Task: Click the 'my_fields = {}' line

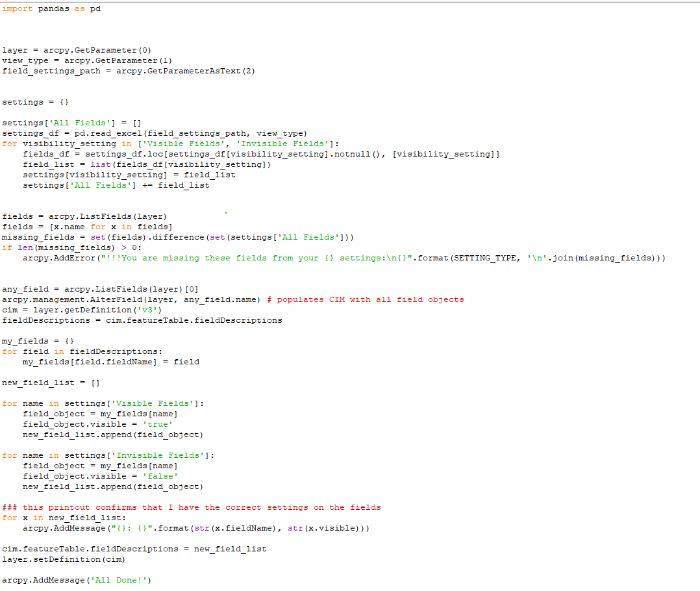Action: coord(38,341)
